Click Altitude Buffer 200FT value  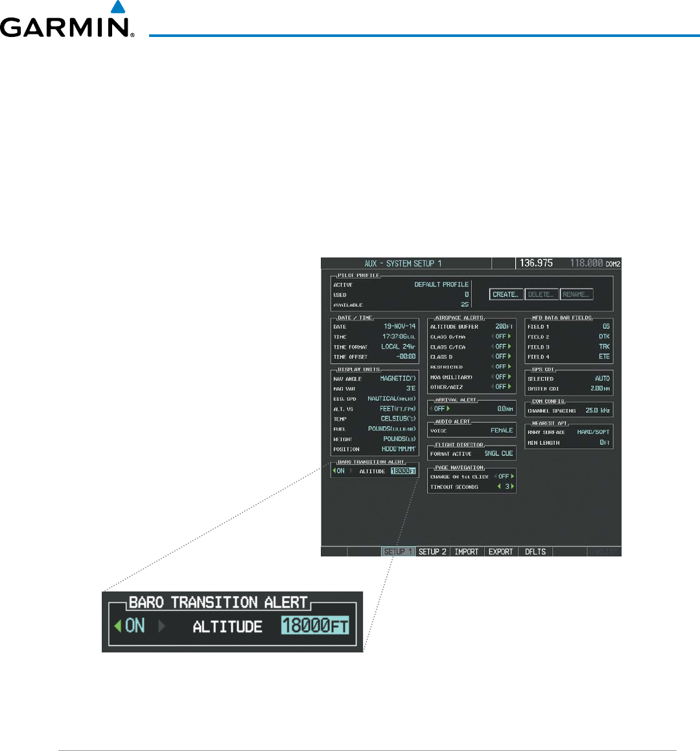[x=504, y=327]
